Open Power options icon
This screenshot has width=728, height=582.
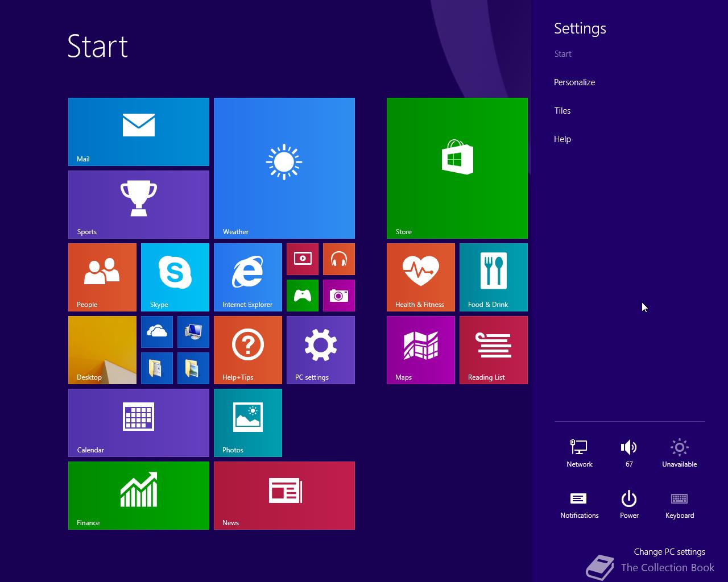tap(629, 505)
